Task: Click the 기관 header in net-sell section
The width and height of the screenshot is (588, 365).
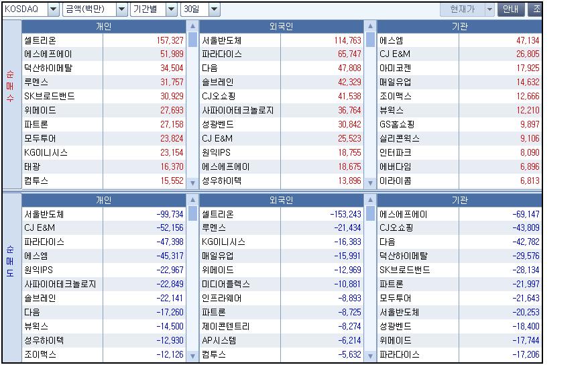Action: pos(460,200)
